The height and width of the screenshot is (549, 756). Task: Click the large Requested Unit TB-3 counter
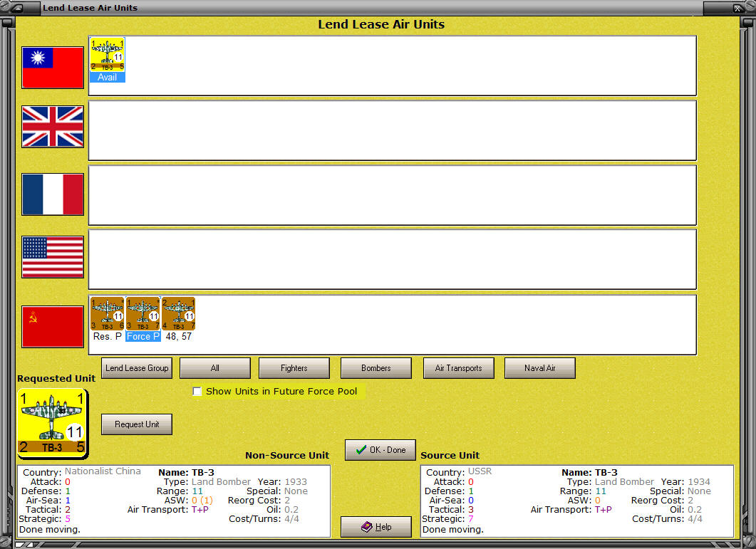(53, 424)
